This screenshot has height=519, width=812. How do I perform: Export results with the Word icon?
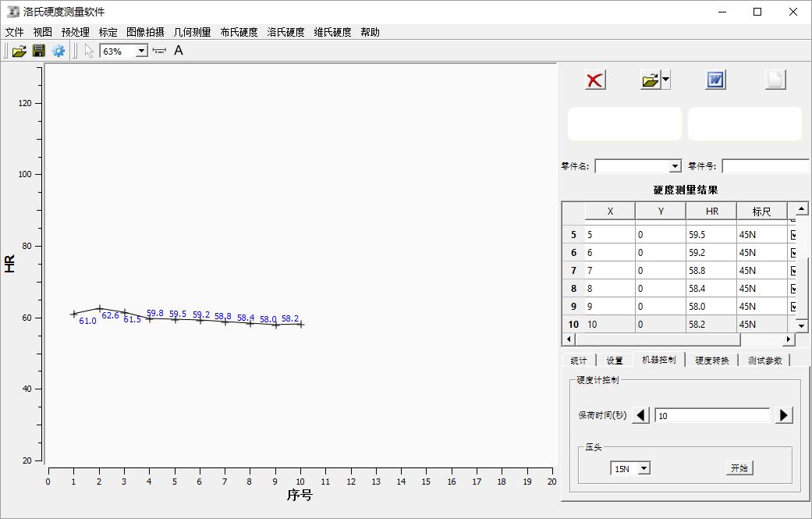tap(715, 80)
